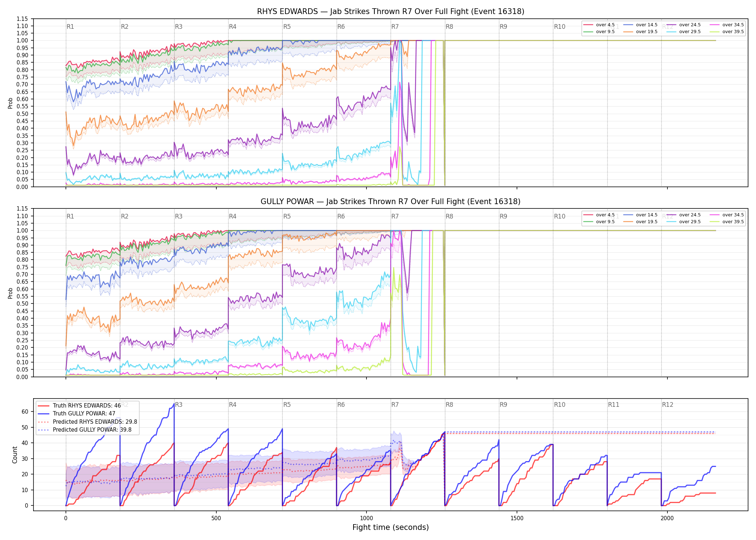Click the '1.15' tick on the Rhys Edwards chart
The height and width of the screenshot is (540, 756).
point(22,19)
